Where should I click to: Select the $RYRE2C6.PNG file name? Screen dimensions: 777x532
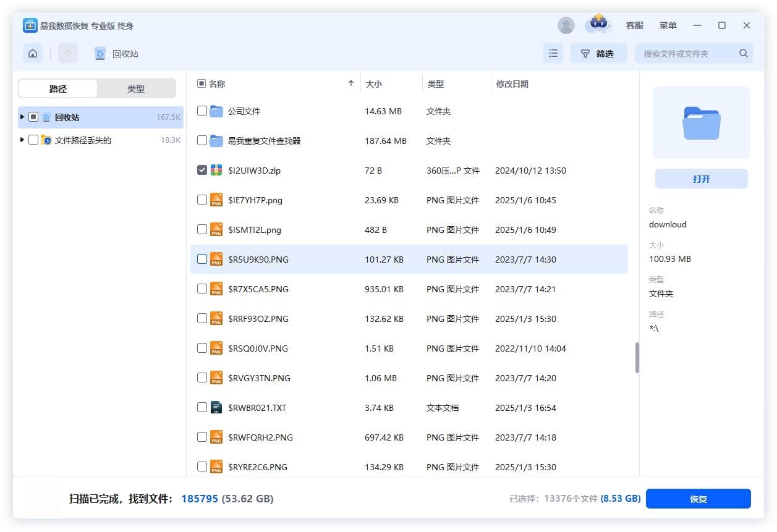click(258, 467)
